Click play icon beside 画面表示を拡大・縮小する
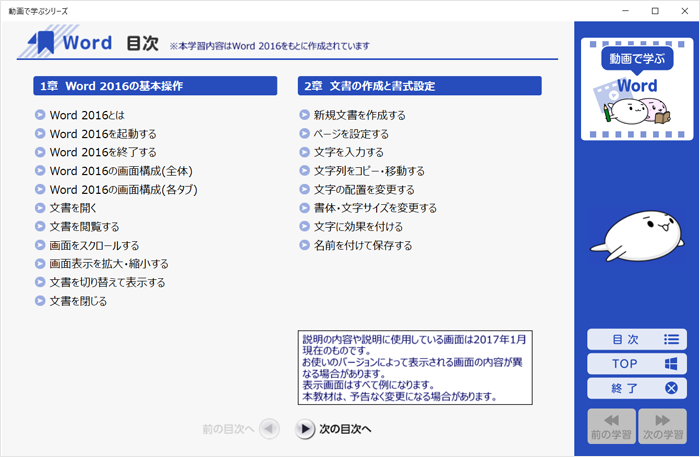Viewport: 700px width, 457px height. (40, 264)
